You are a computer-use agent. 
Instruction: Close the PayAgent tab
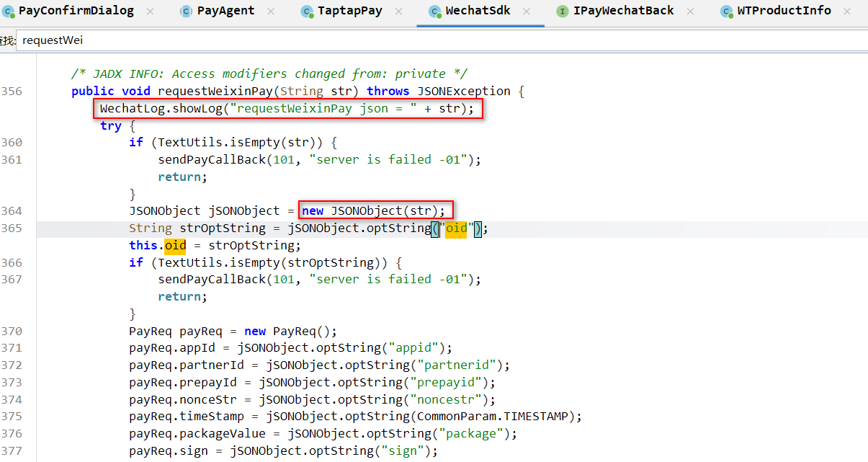pyautogui.click(x=270, y=12)
